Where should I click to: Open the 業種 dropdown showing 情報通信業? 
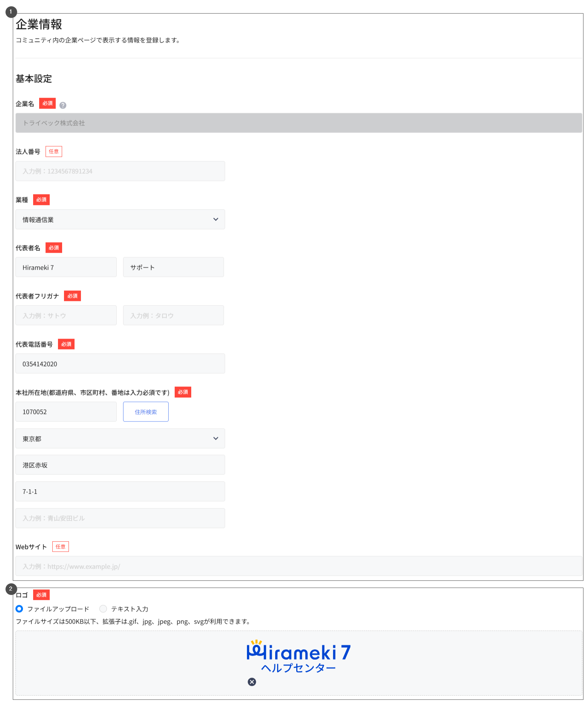[120, 219]
